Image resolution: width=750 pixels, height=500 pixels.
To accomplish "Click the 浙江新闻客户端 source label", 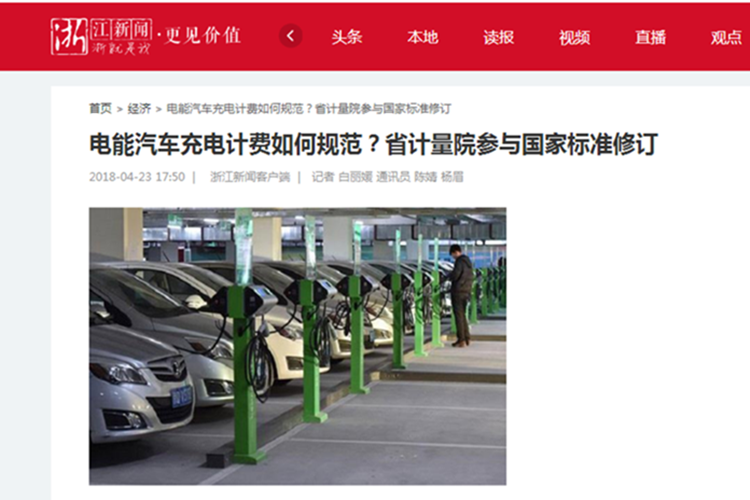I will (250, 177).
